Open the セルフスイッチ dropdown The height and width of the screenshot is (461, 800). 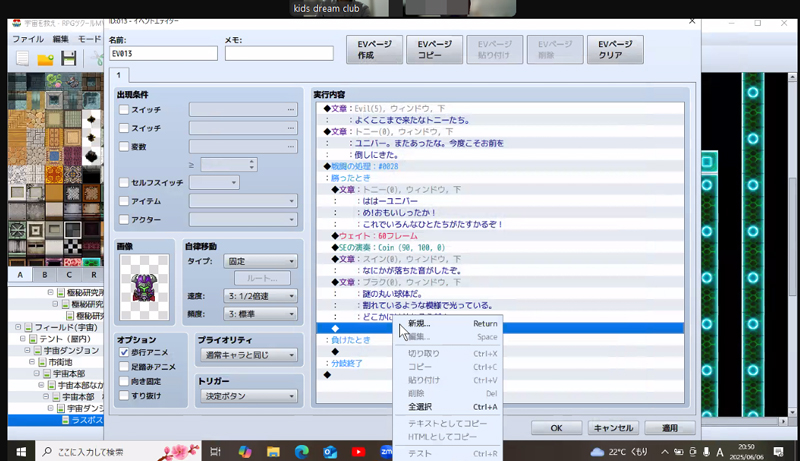(x=214, y=183)
